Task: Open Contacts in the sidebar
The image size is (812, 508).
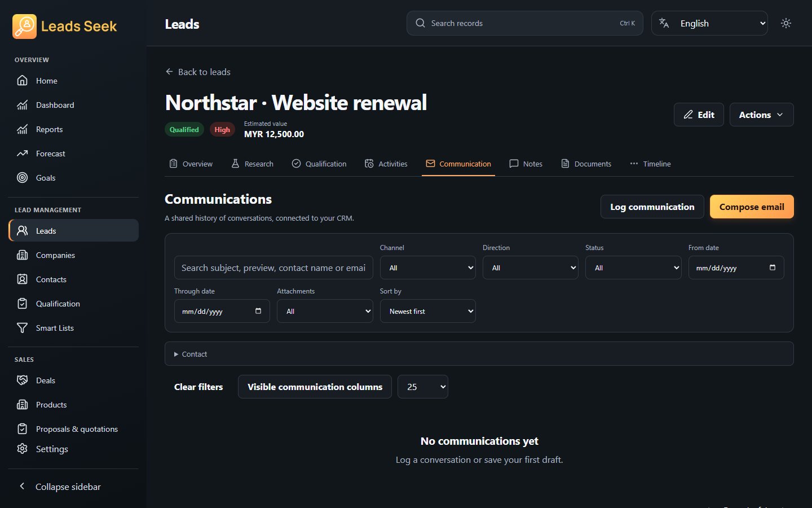Action: [x=73, y=279]
